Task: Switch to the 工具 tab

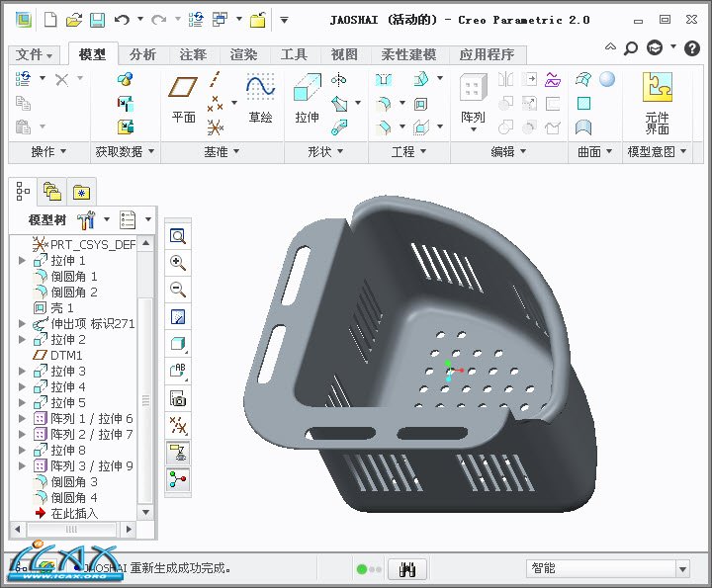Action: 294,55
